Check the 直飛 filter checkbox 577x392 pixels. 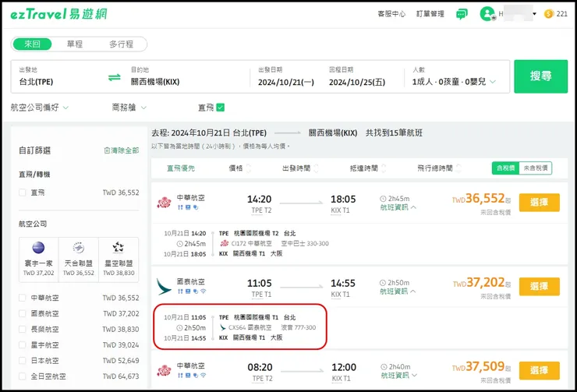point(23,192)
